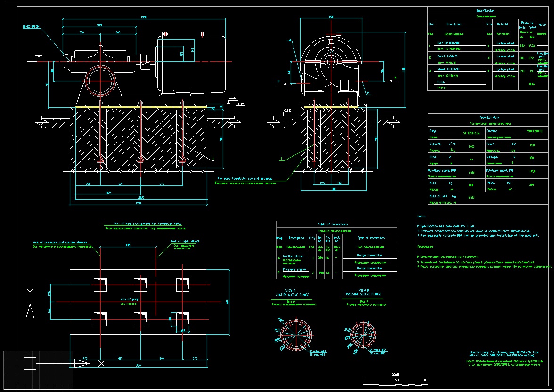Select the pump suction pipe circle in side elevation
Image resolution: width=554 pixels, height=392 pixels.
(101, 81)
